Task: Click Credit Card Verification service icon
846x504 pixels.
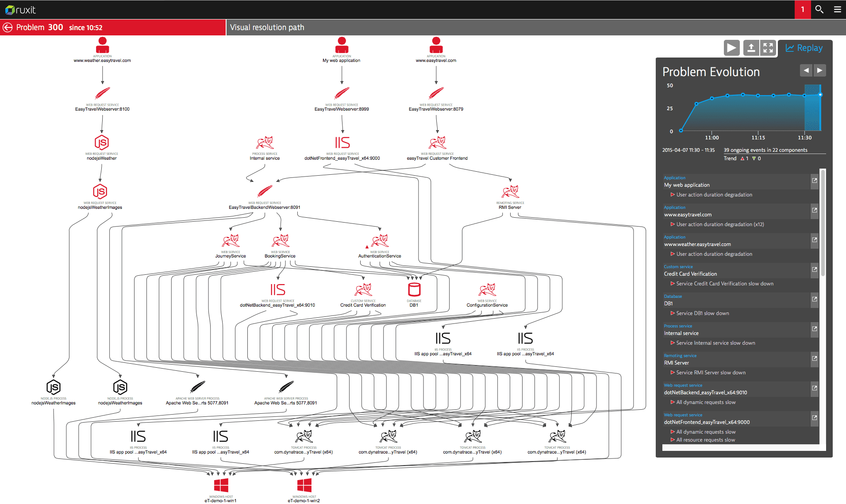Action: point(363,290)
